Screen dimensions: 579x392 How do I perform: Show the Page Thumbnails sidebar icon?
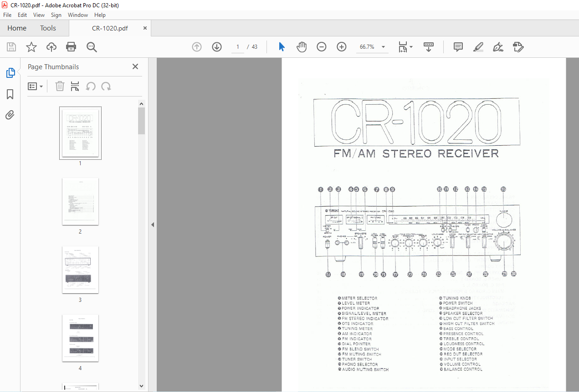(10, 73)
